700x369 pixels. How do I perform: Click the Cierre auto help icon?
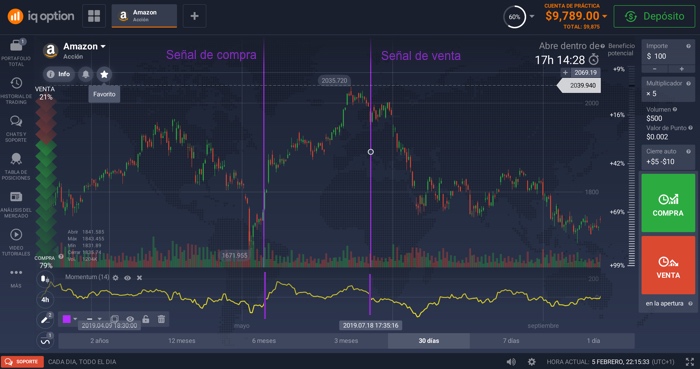(x=688, y=151)
